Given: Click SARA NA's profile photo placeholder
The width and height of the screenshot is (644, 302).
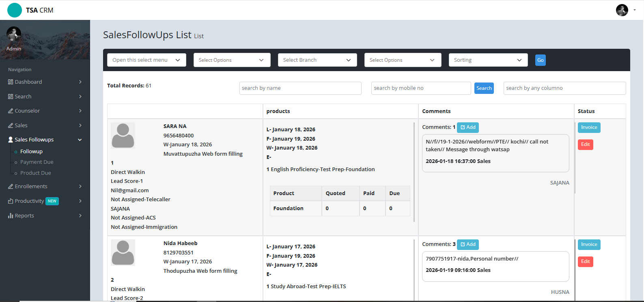Looking at the screenshot, I should [123, 135].
